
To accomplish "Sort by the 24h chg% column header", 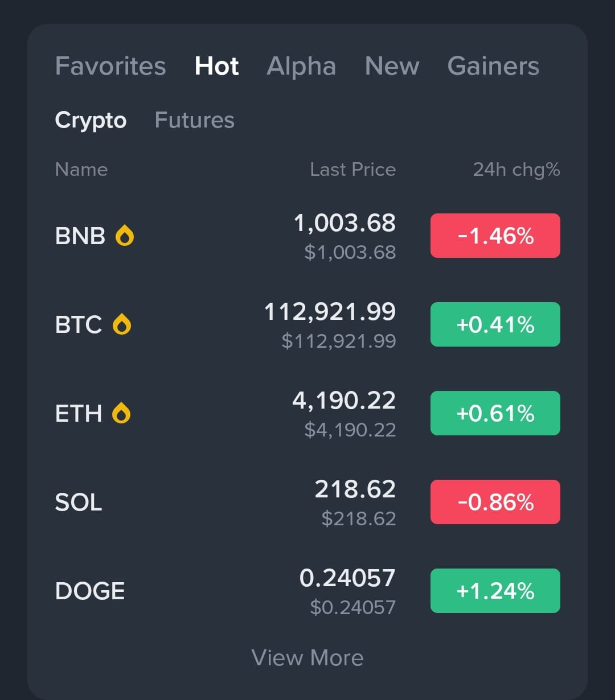I will (516, 170).
